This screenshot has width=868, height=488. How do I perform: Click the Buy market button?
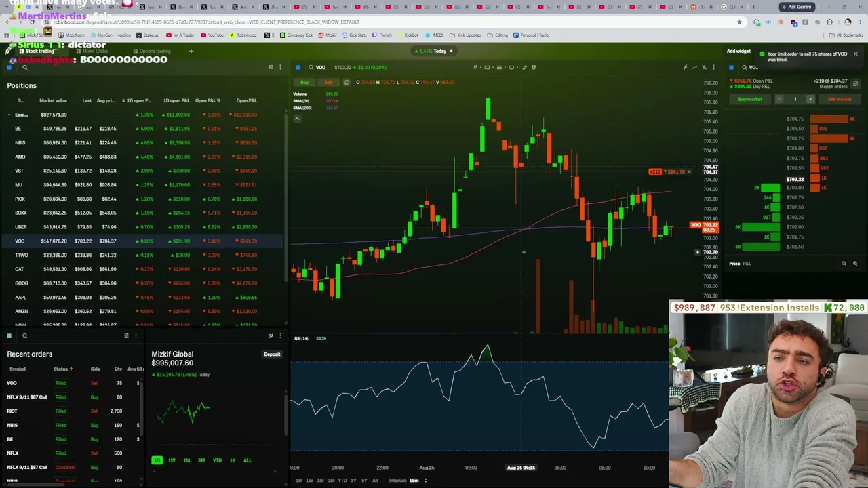(x=750, y=99)
